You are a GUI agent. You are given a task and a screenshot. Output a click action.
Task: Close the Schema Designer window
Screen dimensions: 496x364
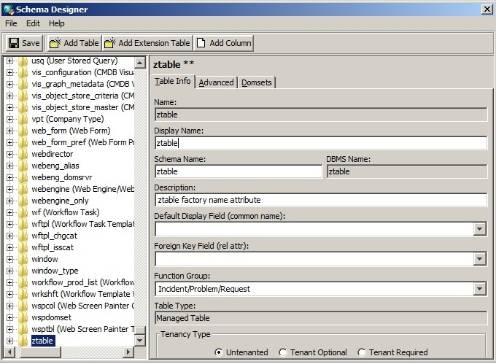coord(487,9)
